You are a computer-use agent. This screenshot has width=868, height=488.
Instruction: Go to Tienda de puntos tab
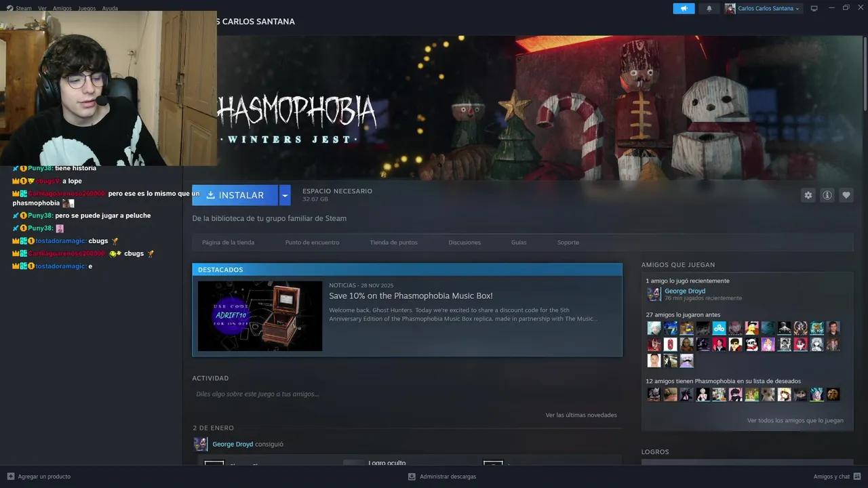coord(393,242)
